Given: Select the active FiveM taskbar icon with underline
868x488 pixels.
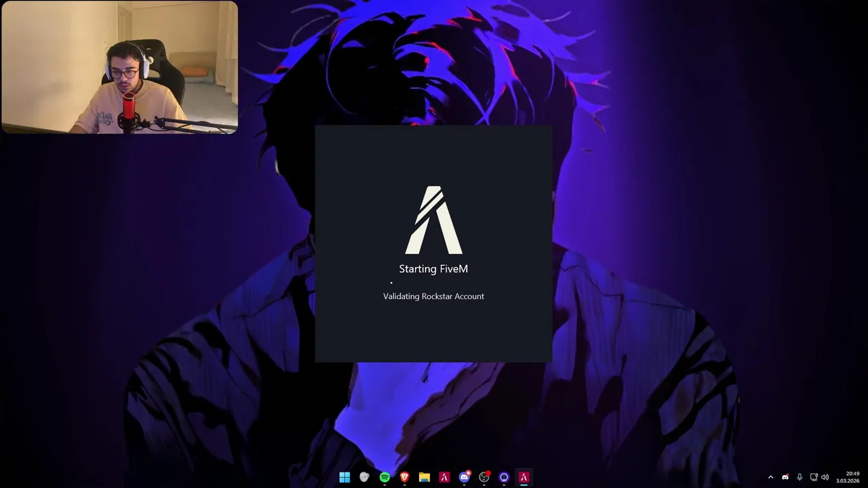Looking at the screenshot, I should tap(524, 477).
